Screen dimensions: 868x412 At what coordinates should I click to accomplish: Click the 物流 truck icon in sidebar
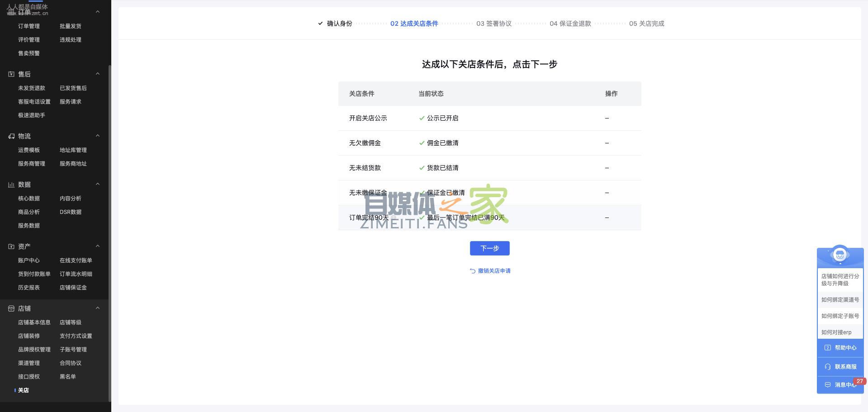tap(11, 136)
